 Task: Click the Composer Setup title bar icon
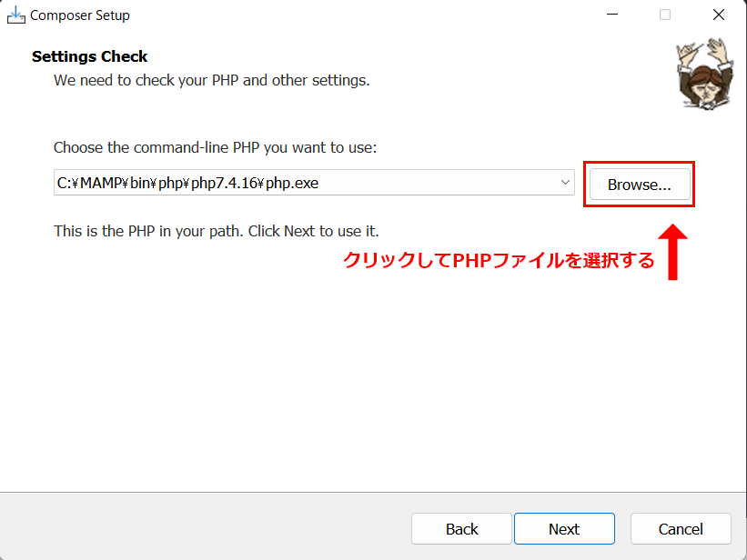pos(15,15)
